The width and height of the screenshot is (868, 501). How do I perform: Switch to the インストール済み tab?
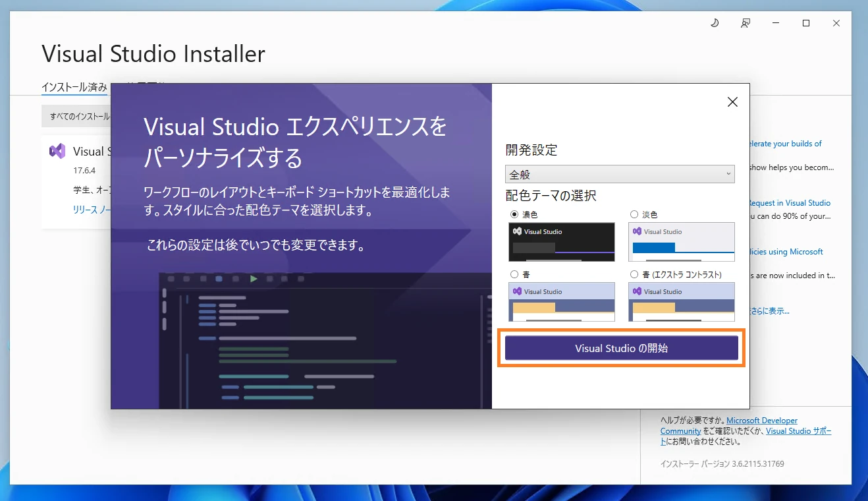point(74,87)
